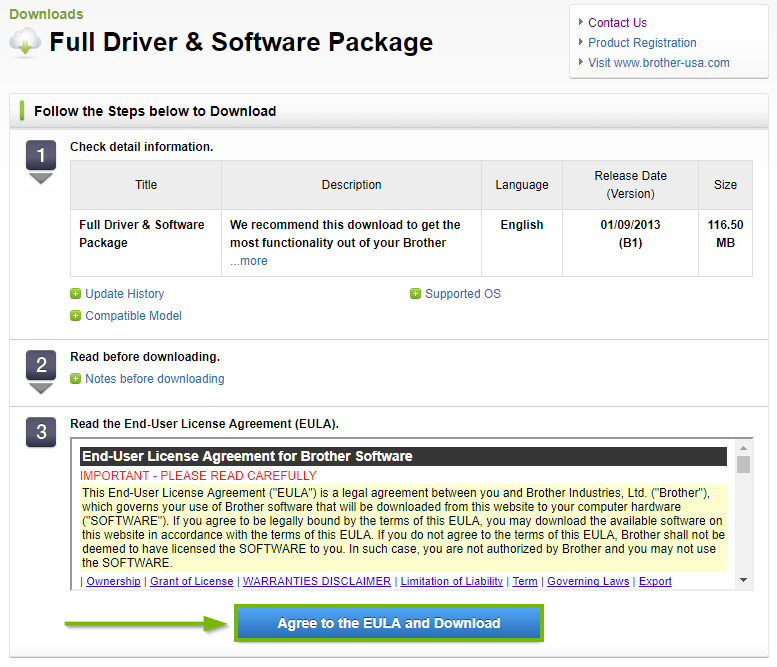Open the Contact Us link
777x667 pixels.
pos(617,23)
